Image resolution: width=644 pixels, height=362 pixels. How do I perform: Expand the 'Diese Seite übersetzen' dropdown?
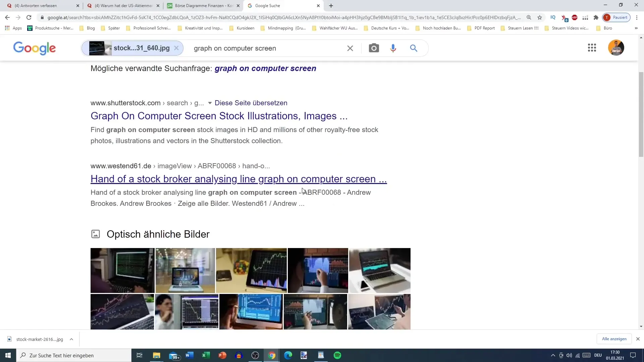pyautogui.click(x=211, y=103)
